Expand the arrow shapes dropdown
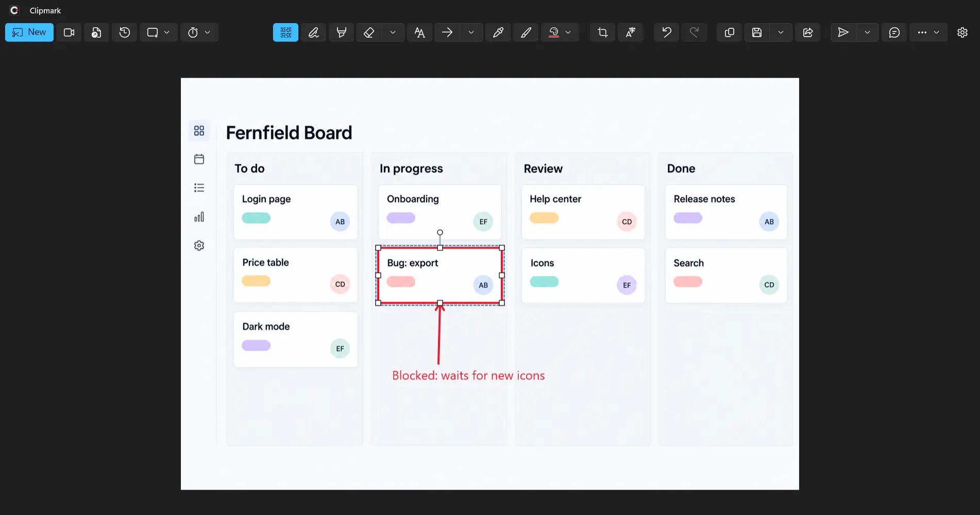 [471, 32]
